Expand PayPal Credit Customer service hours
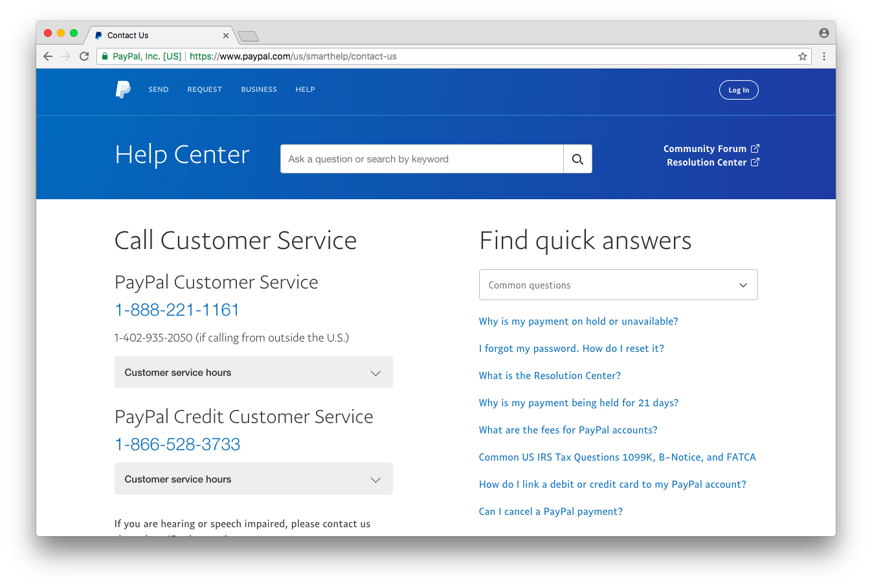This screenshot has height=588, width=872. 254,479
